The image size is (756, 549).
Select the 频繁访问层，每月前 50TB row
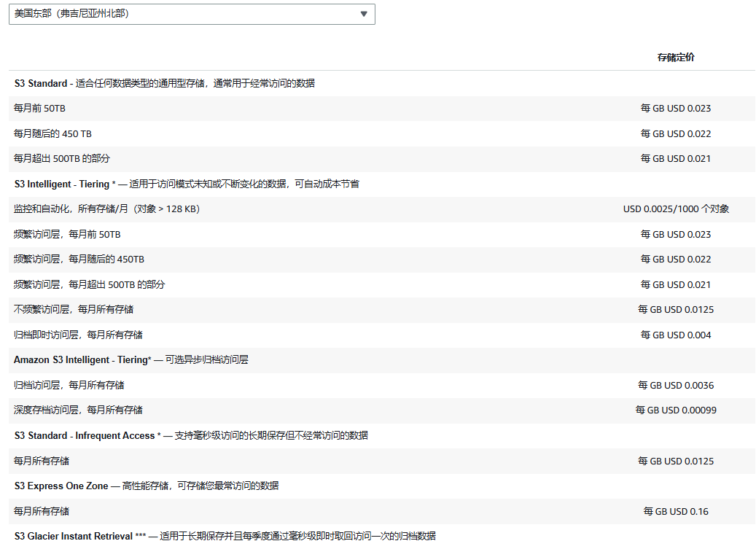[x=67, y=235]
